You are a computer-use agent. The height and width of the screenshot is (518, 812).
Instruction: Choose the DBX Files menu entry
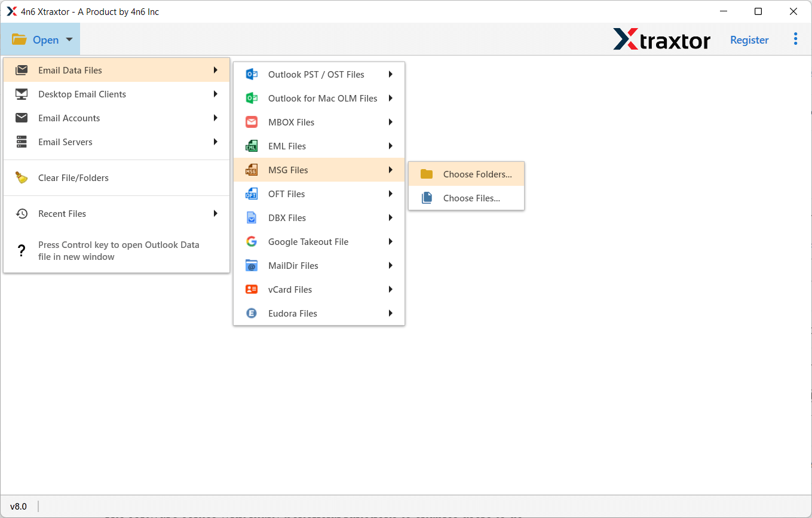coord(319,217)
